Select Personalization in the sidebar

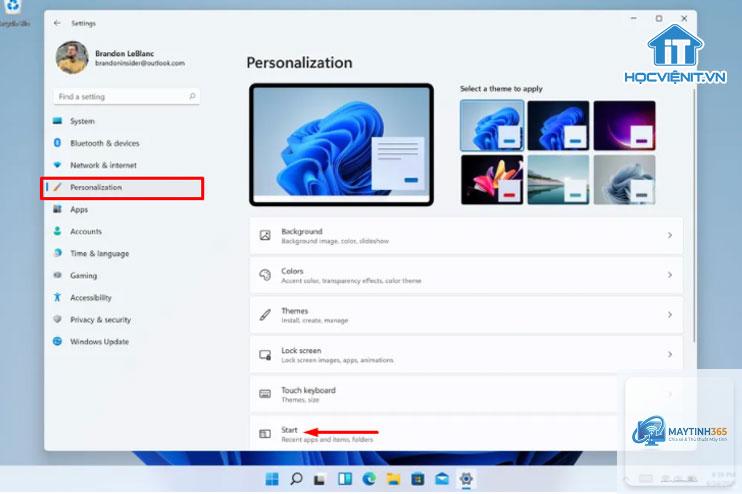click(x=123, y=188)
